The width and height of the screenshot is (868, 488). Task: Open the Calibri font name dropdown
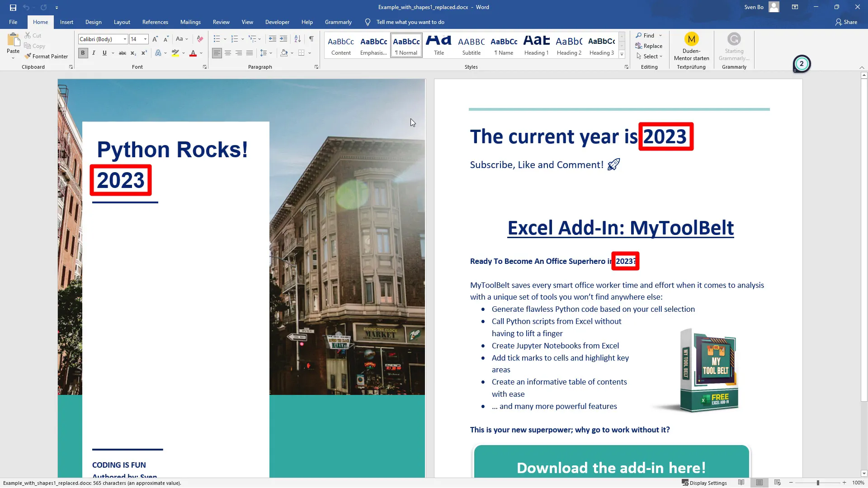tap(125, 39)
